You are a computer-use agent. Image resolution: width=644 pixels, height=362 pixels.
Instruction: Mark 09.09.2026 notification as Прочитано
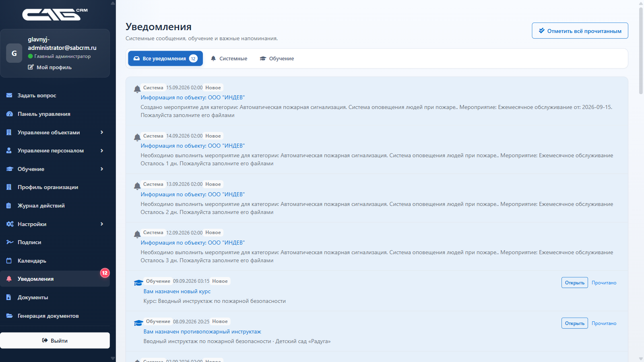604,283
